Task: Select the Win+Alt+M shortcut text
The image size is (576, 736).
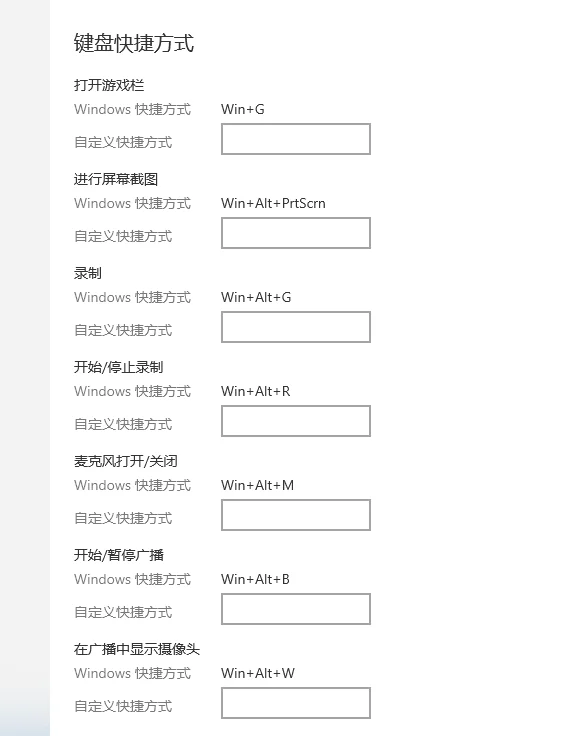Action: (x=258, y=485)
